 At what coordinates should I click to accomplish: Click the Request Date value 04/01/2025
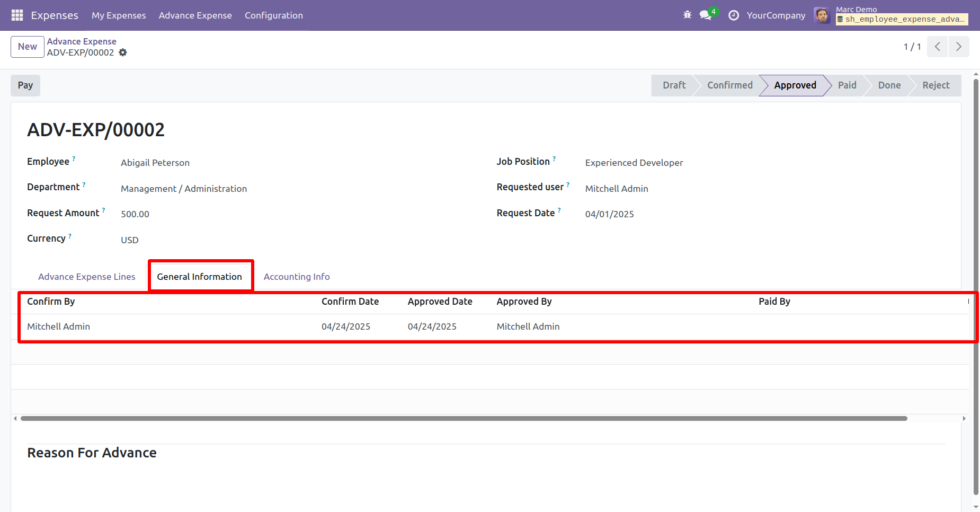pos(610,214)
